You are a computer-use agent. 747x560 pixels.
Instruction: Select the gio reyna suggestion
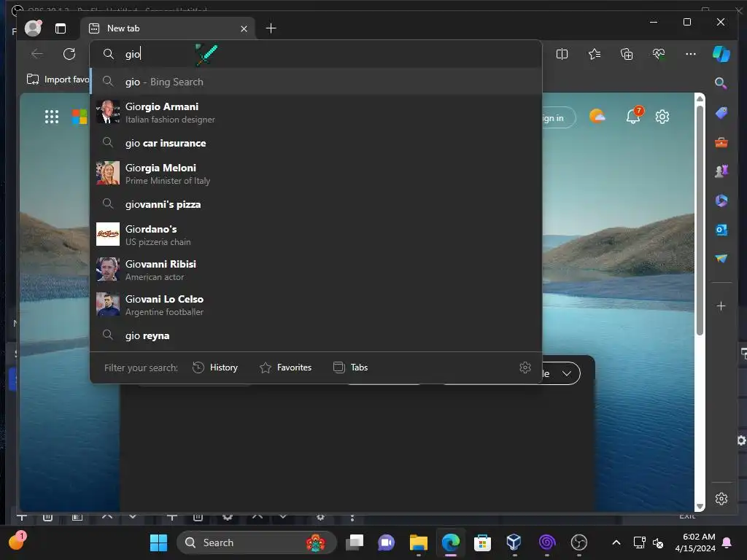tap(315, 335)
